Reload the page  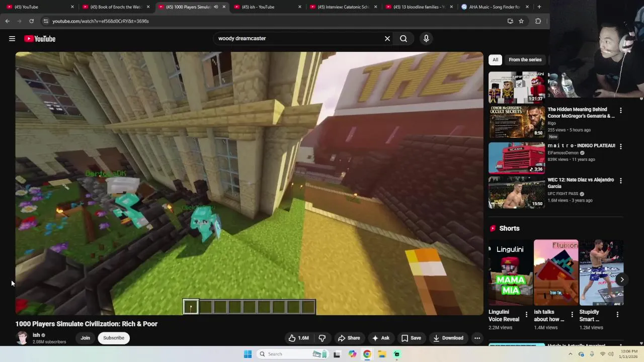pos(31,21)
